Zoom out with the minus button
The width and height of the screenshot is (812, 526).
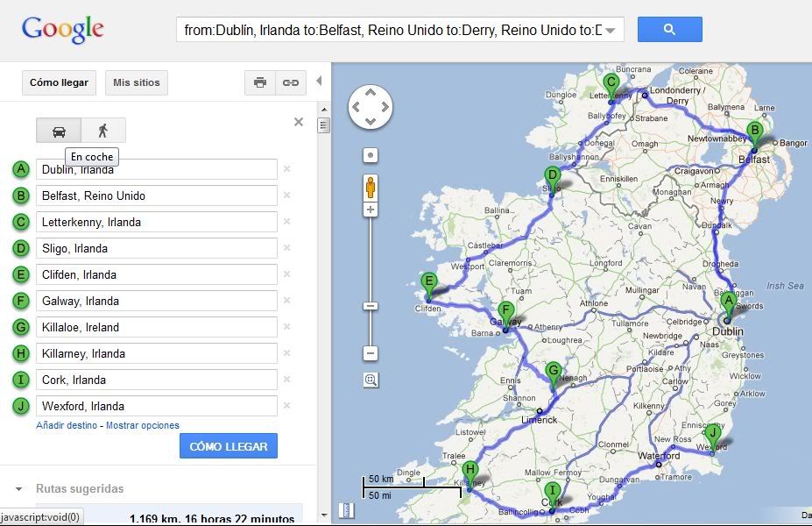click(371, 354)
